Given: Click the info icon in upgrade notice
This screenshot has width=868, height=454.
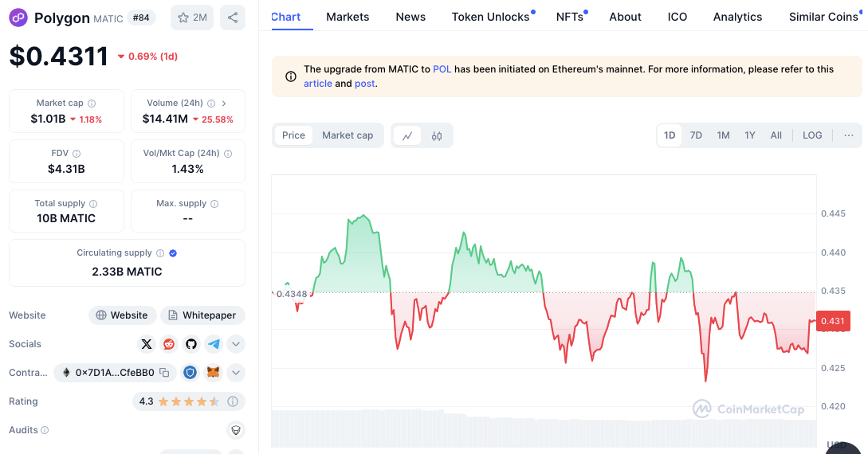Looking at the screenshot, I should click(291, 76).
